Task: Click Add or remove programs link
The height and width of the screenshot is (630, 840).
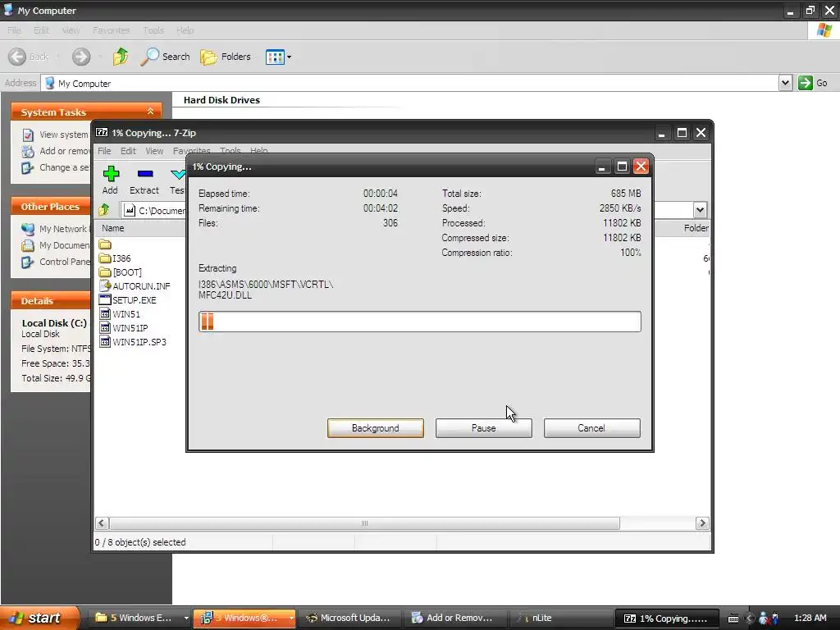Action: [56, 151]
